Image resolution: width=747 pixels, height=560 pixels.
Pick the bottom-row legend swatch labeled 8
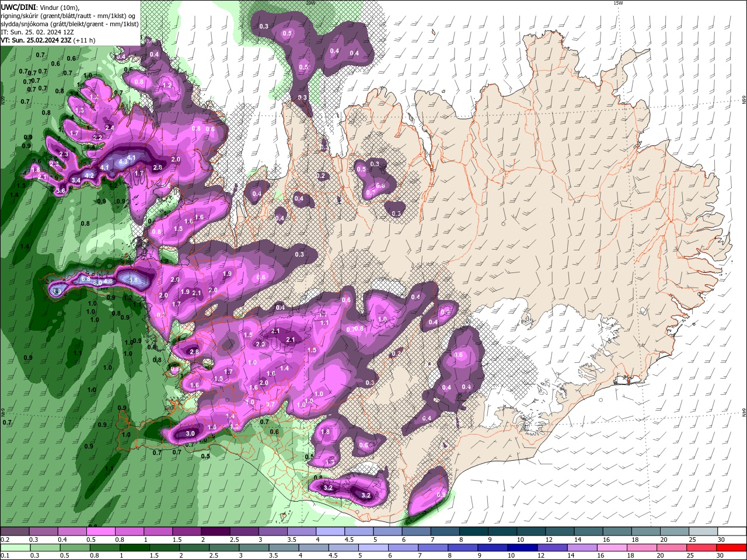[462, 547]
